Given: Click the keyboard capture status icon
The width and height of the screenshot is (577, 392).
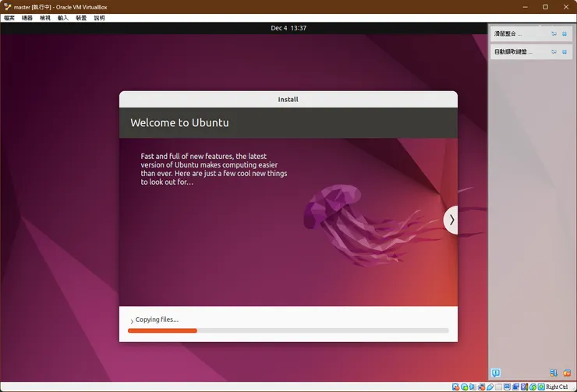Looking at the screenshot, I should pos(541,387).
